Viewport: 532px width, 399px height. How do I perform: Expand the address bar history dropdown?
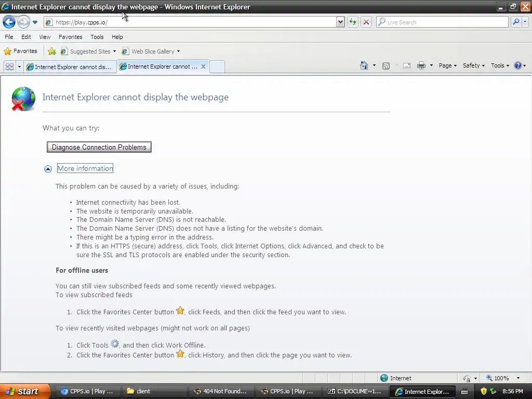[340, 22]
